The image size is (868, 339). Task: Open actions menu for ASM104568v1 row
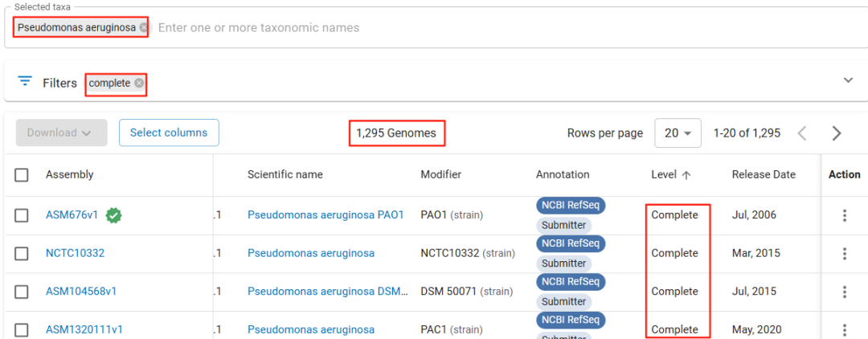click(x=844, y=292)
